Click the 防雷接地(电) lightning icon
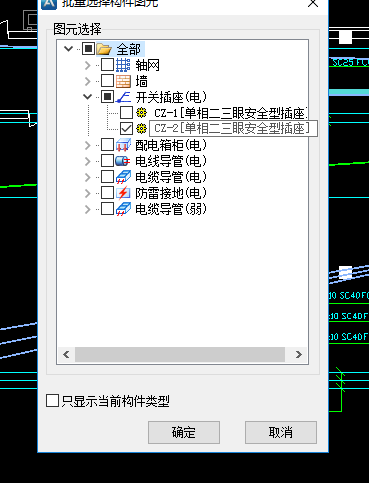 [123, 193]
